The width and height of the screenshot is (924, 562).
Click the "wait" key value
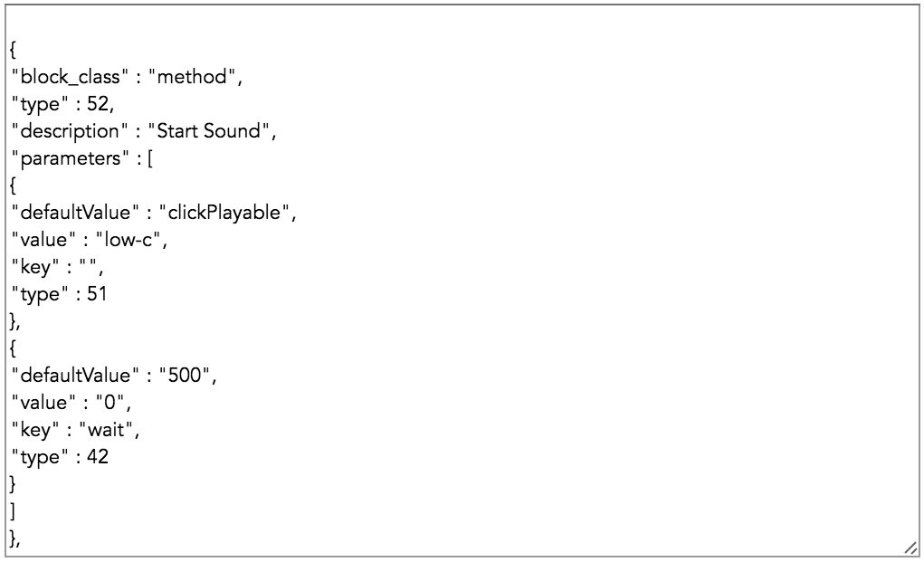tap(109, 430)
